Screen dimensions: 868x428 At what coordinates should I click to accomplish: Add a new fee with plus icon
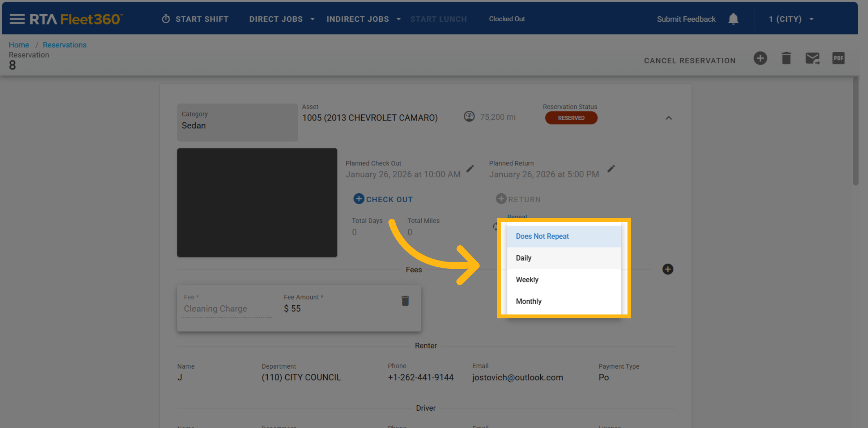(668, 269)
